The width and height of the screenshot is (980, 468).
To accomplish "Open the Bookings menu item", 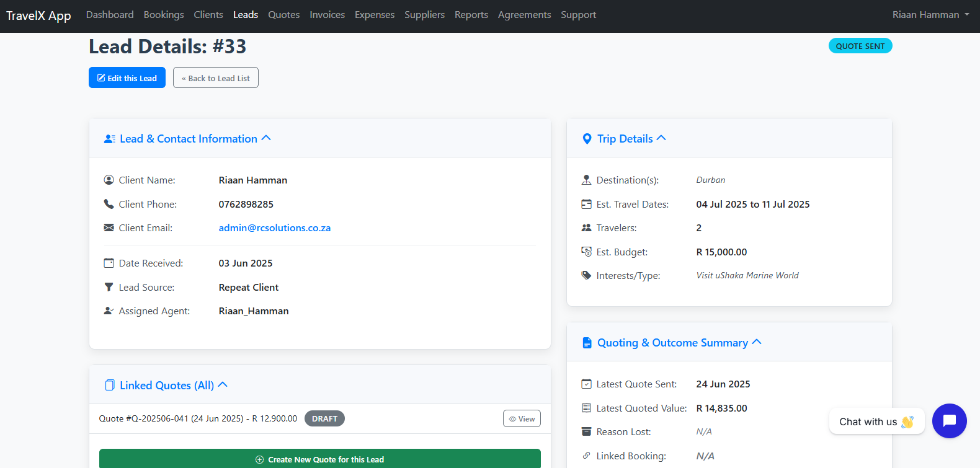I will click(x=164, y=15).
